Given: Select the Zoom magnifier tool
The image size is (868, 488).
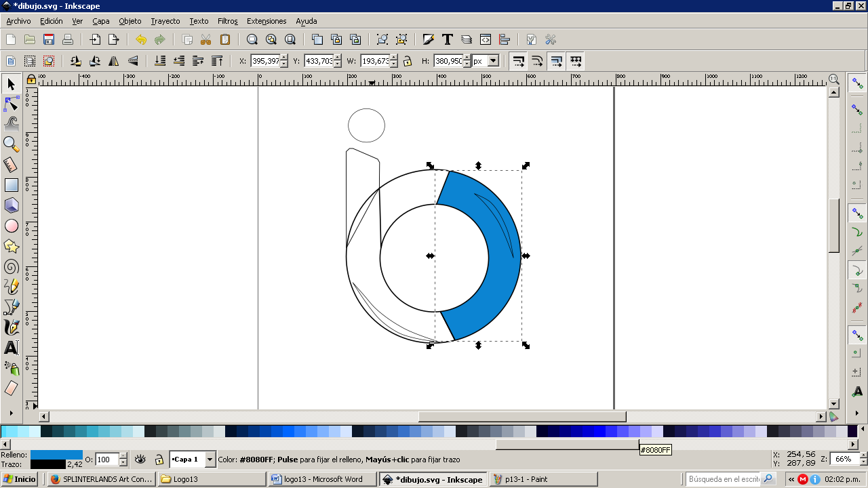Looking at the screenshot, I should (x=12, y=144).
